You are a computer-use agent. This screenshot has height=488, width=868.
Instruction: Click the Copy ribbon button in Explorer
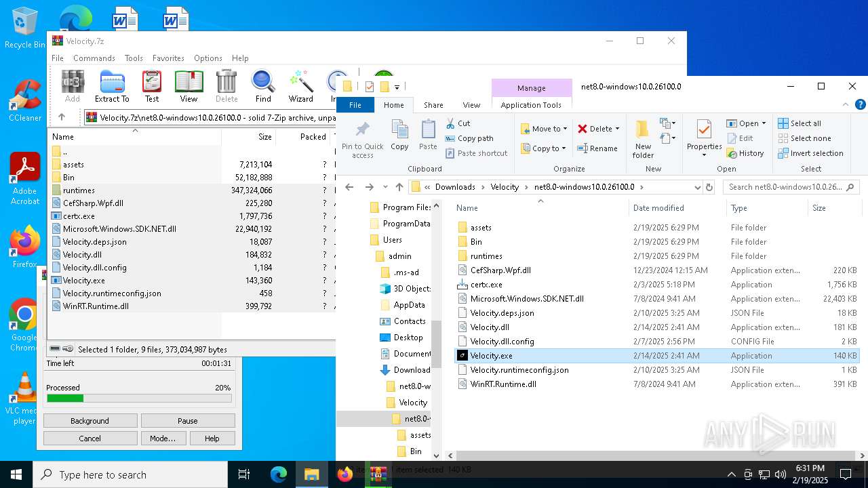click(399, 135)
